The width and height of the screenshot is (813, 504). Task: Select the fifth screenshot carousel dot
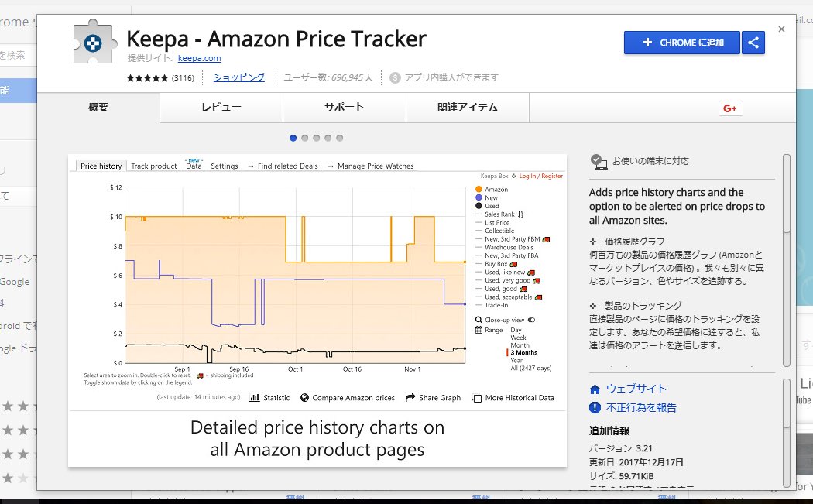[x=340, y=138]
